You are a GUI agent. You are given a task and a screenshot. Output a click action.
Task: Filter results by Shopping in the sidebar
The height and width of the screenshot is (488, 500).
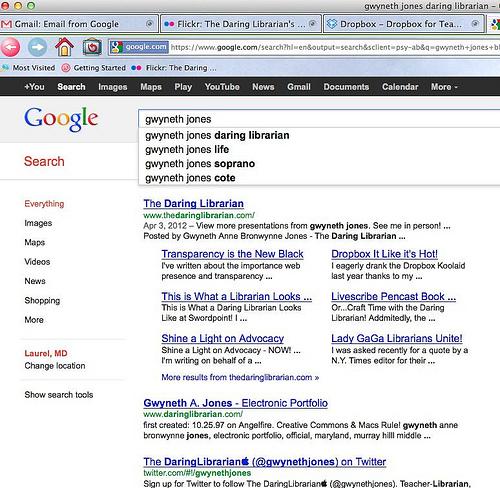coord(42,300)
